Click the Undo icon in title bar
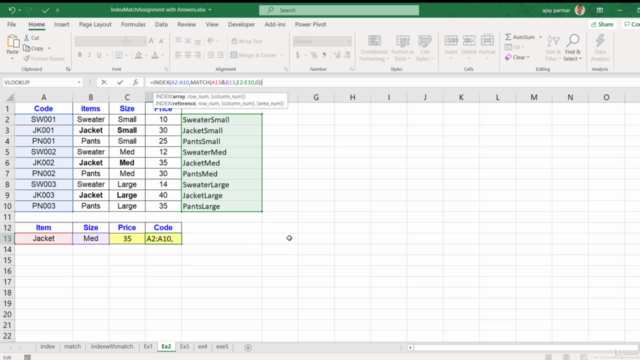 click(11, 10)
